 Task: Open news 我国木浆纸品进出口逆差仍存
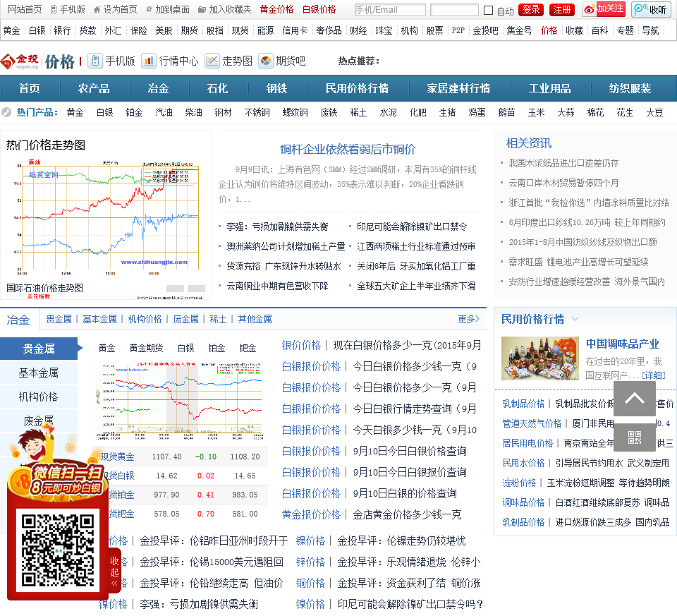[x=563, y=163]
